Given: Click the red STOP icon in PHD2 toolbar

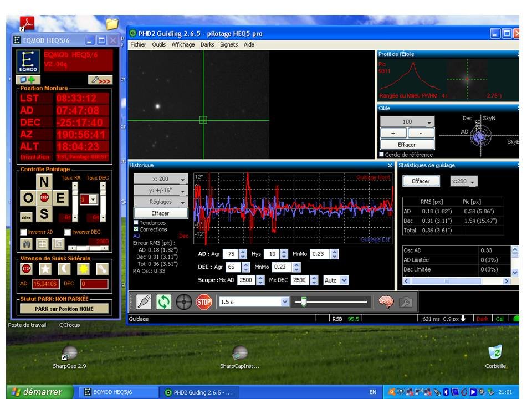Looking at the screenshot, I should tap(204, 301).
